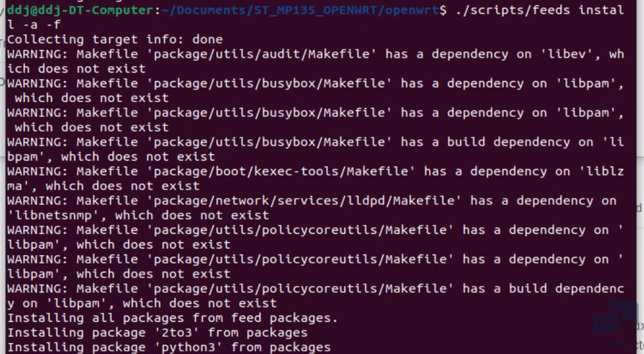The image size is (644, 354).
Task: Click the busybox warning mentioning build dependency
Action: tap(315, 149)
